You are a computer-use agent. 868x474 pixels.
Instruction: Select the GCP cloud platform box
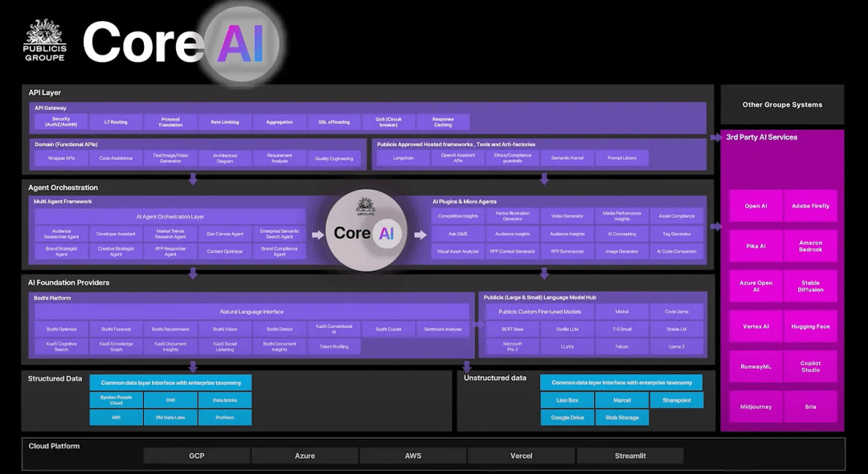click(197, 456)
